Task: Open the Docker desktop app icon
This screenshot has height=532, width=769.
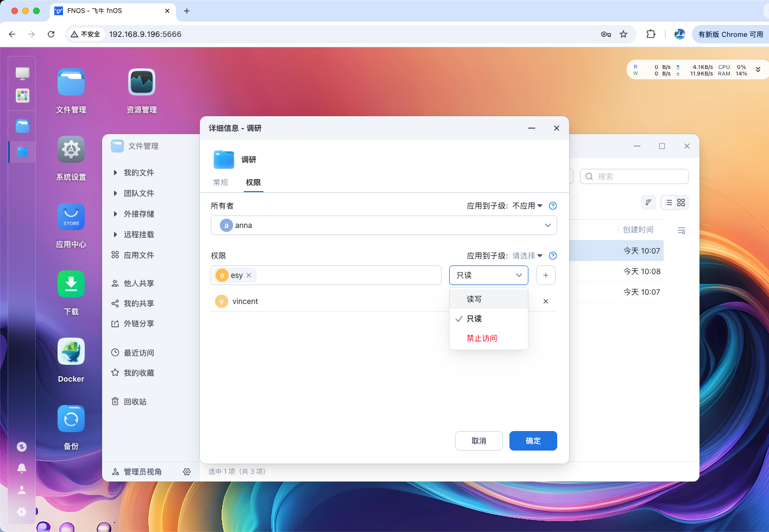Action: [71, 352]
